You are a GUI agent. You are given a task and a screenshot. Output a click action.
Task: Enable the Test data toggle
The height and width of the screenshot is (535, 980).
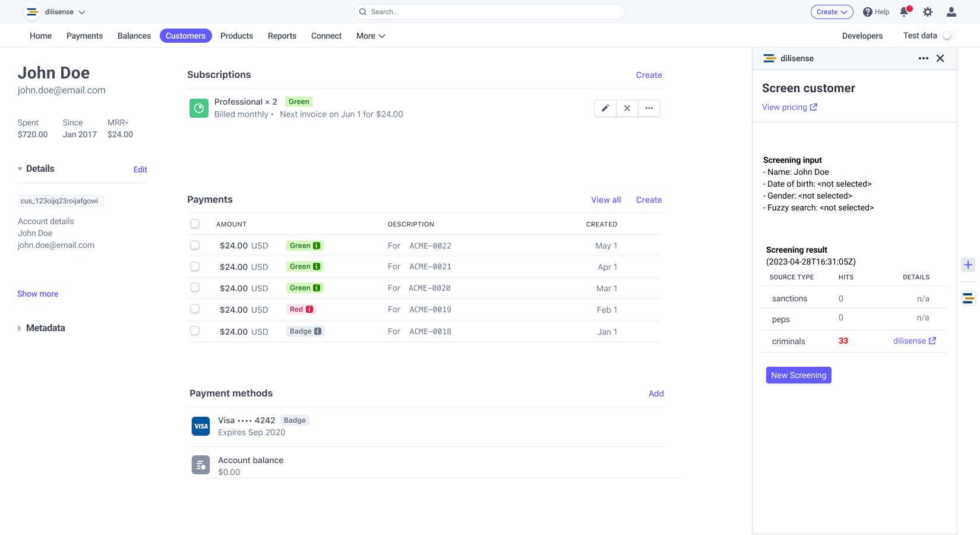pyautogui.click(x=949, y=36)
